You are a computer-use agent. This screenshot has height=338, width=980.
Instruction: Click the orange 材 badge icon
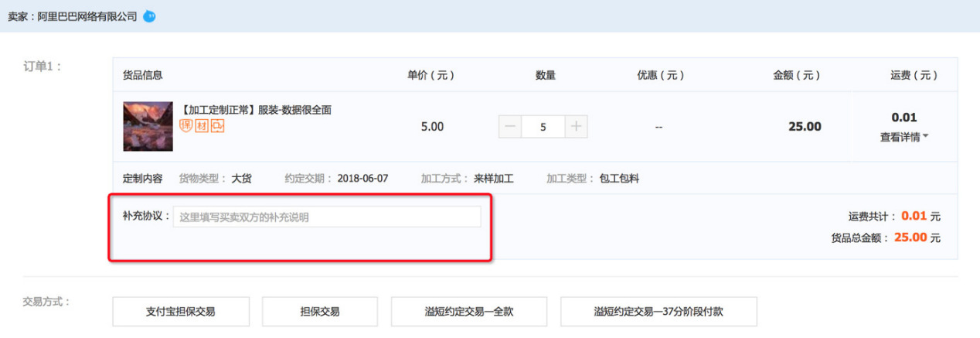tap(202, 125)
